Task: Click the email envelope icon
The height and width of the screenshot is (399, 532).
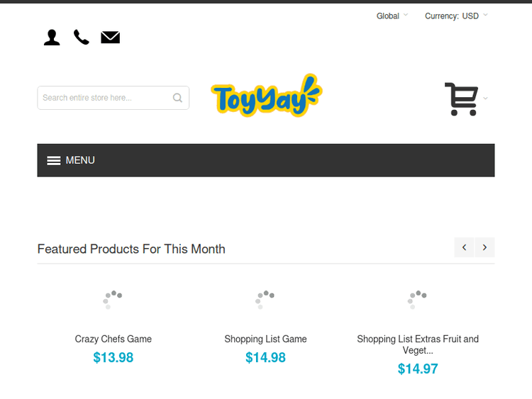Action: [x=110, y=38]
